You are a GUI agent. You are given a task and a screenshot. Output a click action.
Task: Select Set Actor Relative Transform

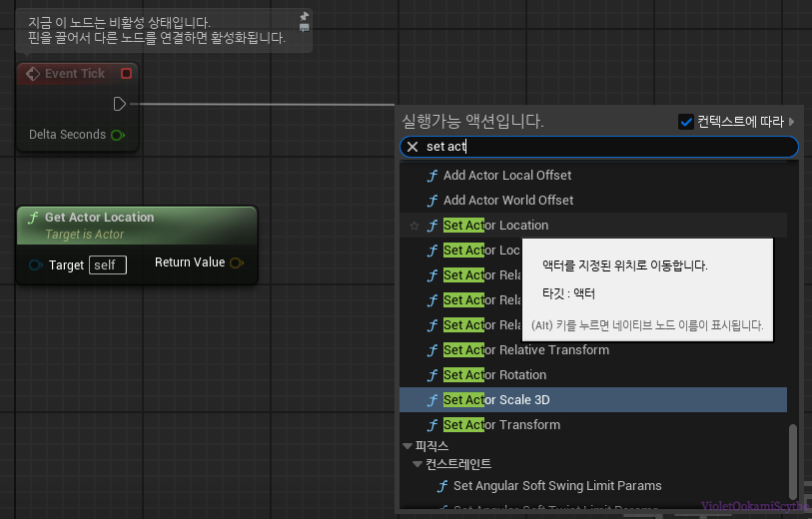tap(593, 350)
